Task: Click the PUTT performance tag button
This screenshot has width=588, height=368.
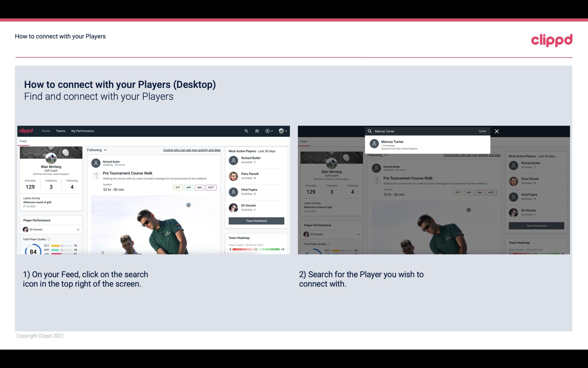Action: [x=210, y=187]
